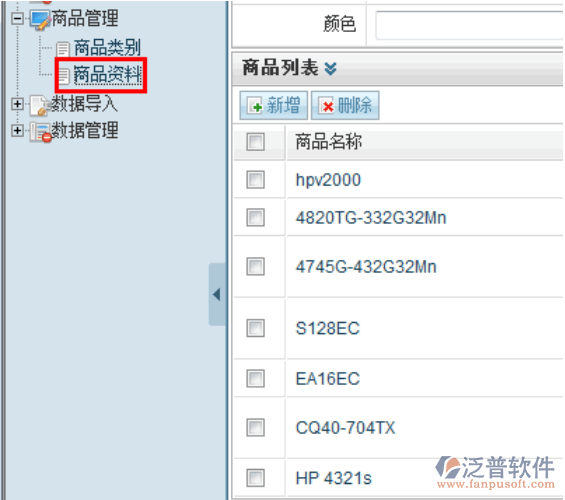Image resolution: width=565 pixels, height=500 pixels.
Task: Open the 商品资料 tree item
Action: point(107,75)
